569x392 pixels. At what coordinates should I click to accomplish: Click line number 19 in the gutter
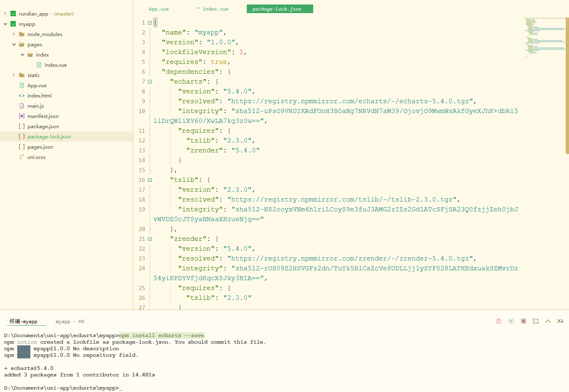(x=142, y=209)
